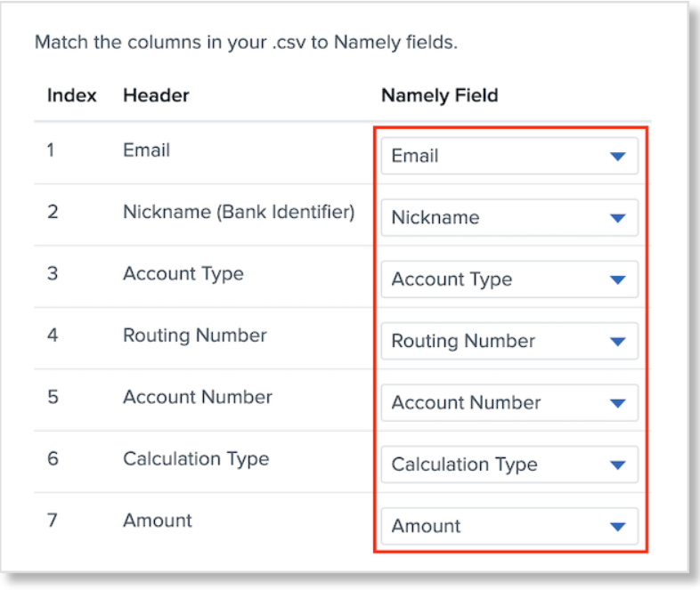Open the Account Number Namely Field dropdown
This screenshot has width=700, height=590.
coord(509,403)
